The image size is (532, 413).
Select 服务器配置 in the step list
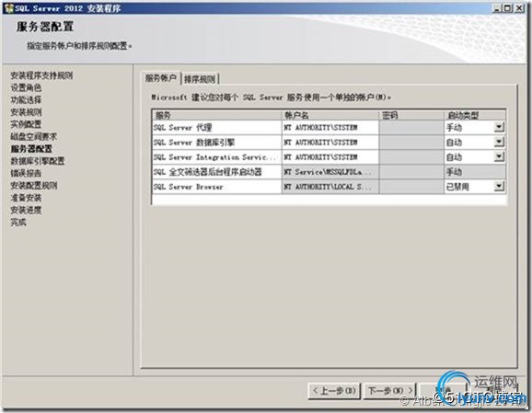point(31,149)
